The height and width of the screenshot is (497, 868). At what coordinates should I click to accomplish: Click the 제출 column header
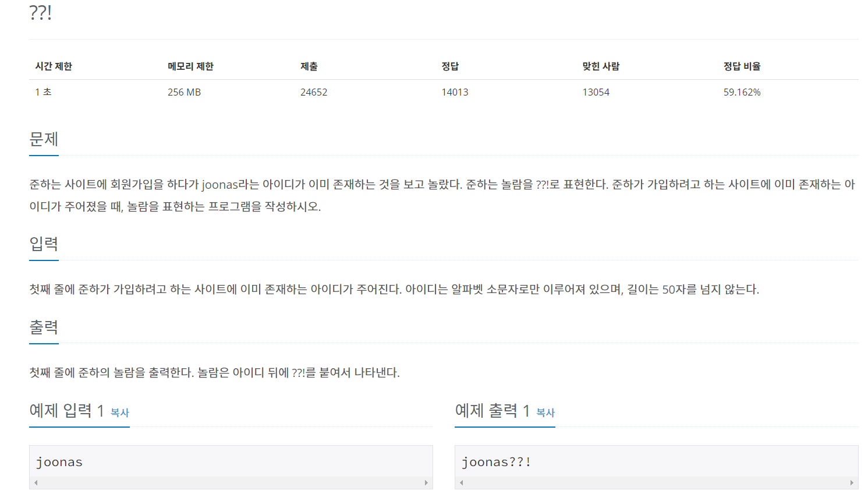309,66
